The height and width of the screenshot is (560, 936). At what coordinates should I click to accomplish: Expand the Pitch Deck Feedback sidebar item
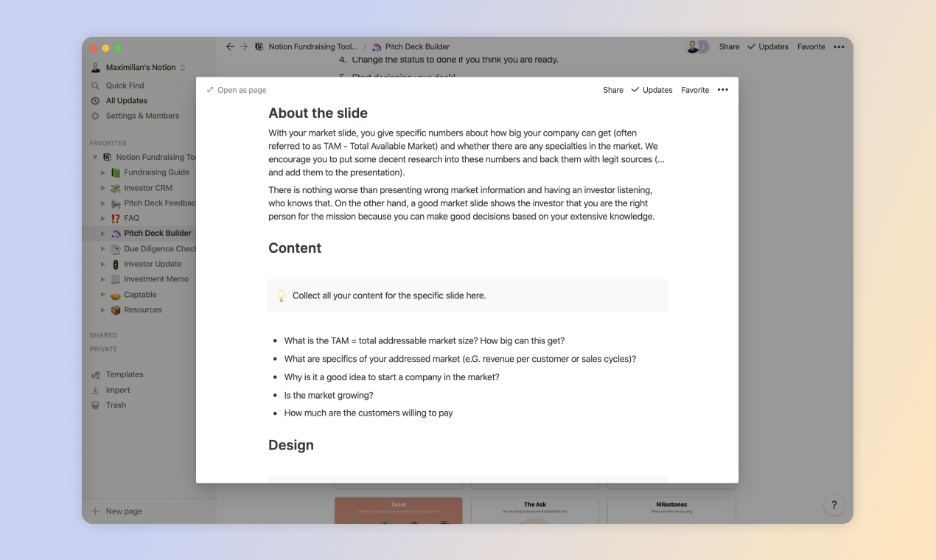[103, 203]
